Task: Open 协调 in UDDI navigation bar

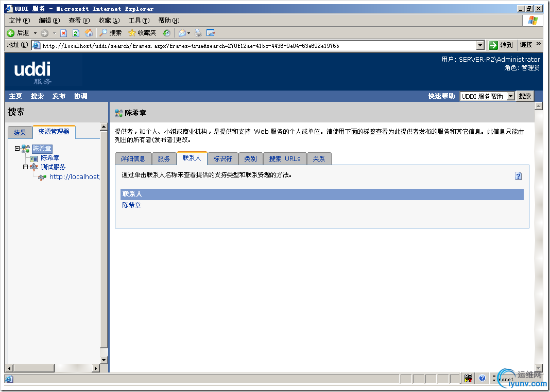Action: [81, 96]
